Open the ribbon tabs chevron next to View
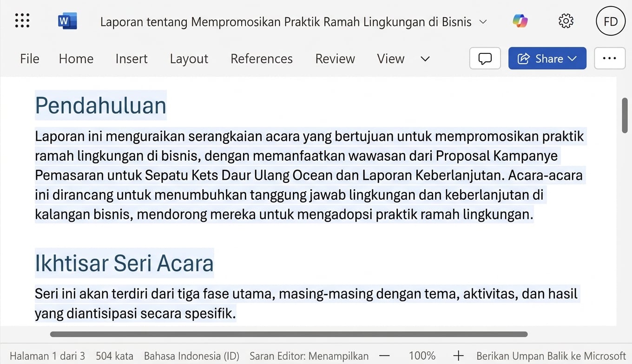This screenshot has width=632, height=364. (425, 59)
